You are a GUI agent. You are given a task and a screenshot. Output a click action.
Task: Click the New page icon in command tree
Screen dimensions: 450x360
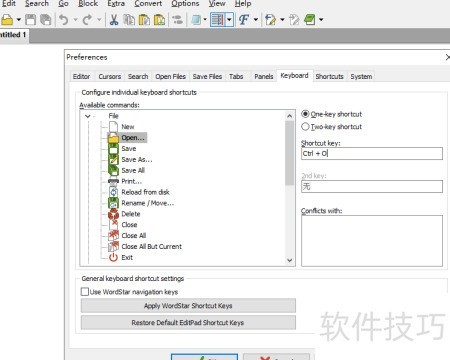point(113,127)
